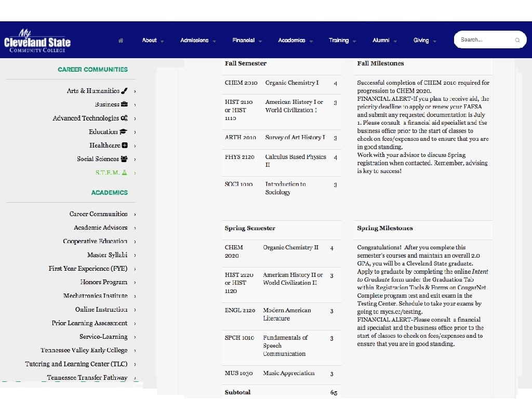Image resolution: width=532 pixels, height=399 pixels.
Task: Click the Fall Semester heading
Action: 245,63
